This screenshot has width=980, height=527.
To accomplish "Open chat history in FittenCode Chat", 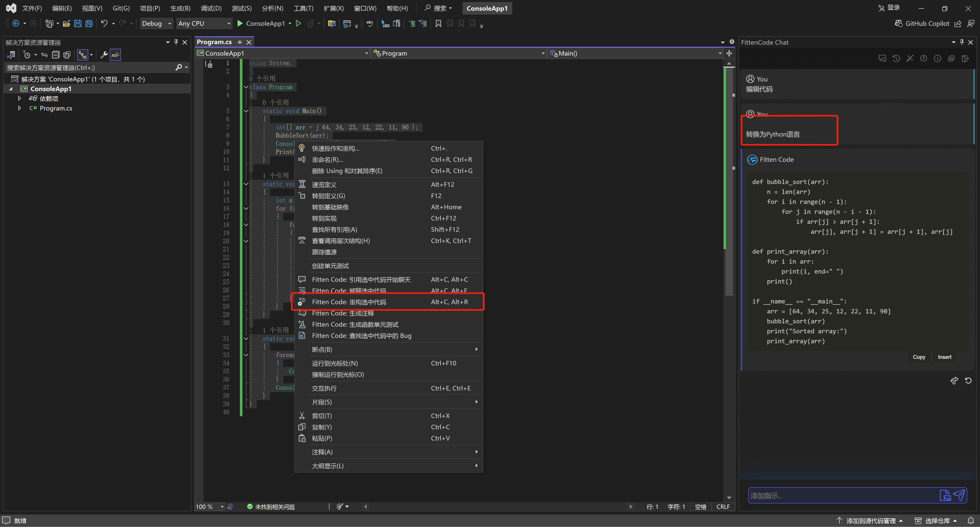I will [896, 59].
